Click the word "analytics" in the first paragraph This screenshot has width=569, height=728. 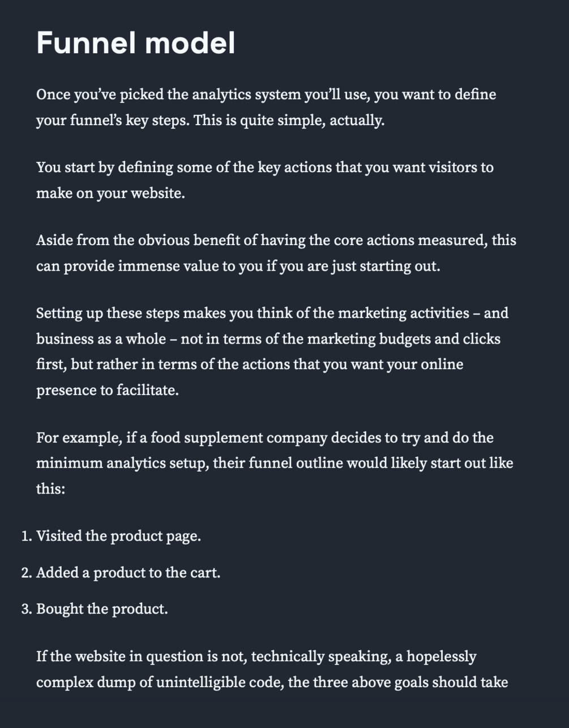[x=221, y=95]
